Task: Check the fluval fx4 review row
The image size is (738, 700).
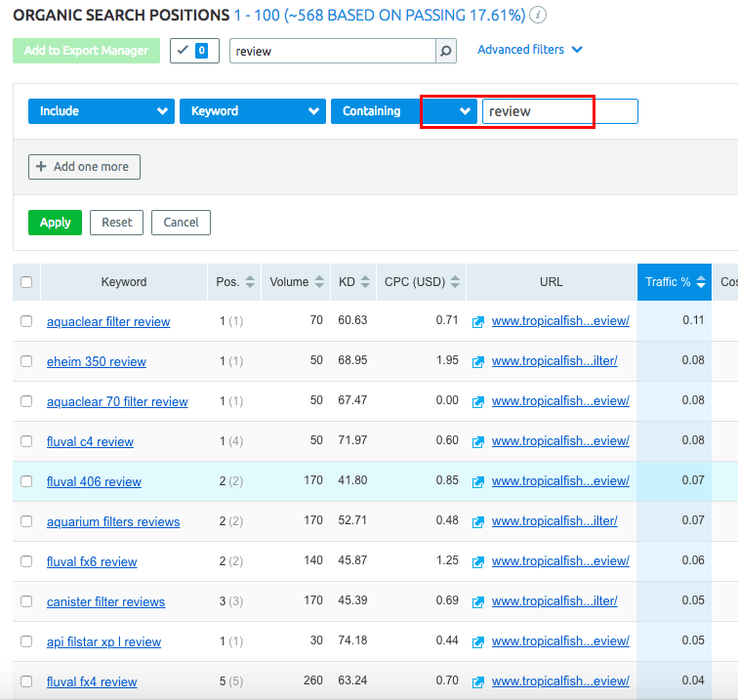Action: (26, 681)
